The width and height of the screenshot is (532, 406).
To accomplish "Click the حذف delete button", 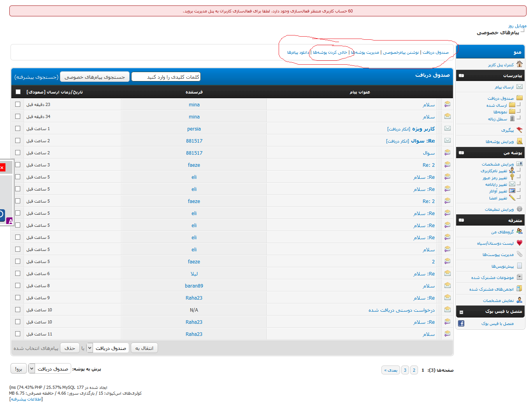I will [x=70, y=348].
